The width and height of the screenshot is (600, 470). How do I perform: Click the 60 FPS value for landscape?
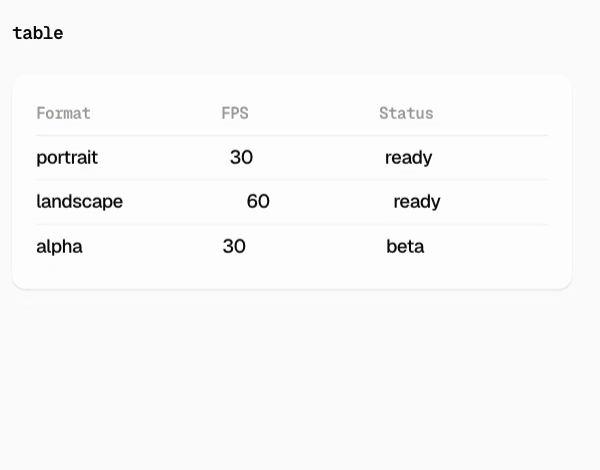(x=258, y=201)
